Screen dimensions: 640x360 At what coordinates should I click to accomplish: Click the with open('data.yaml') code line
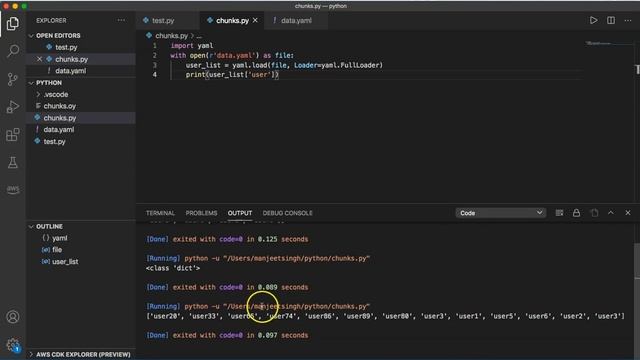point(232,56)
